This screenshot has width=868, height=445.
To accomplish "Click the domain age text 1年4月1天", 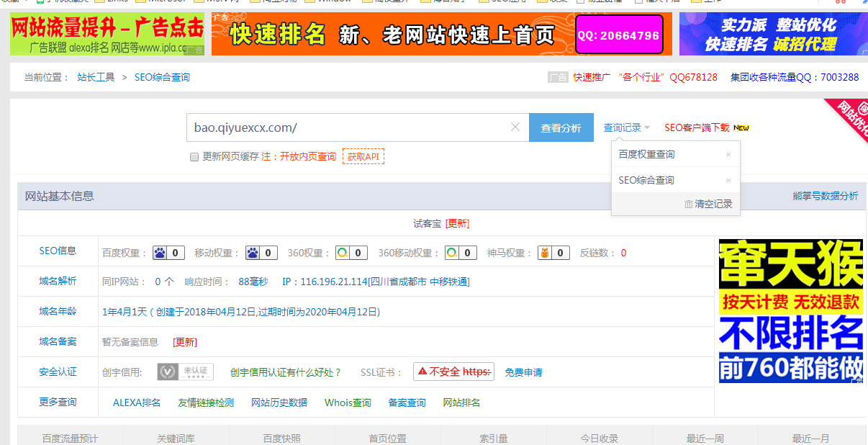I will coord(124,312).
